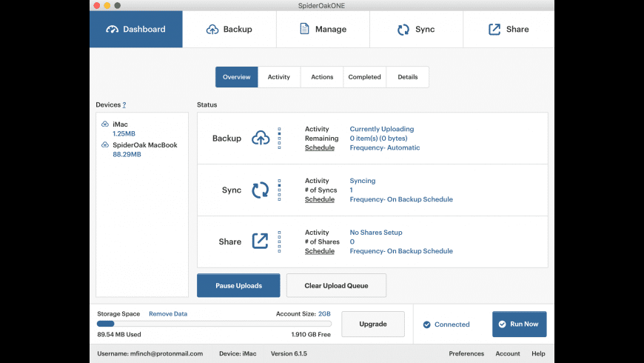This screenshot has height=363, width=644.
Task: Click the export icon on Share tab
Action: 494,29
